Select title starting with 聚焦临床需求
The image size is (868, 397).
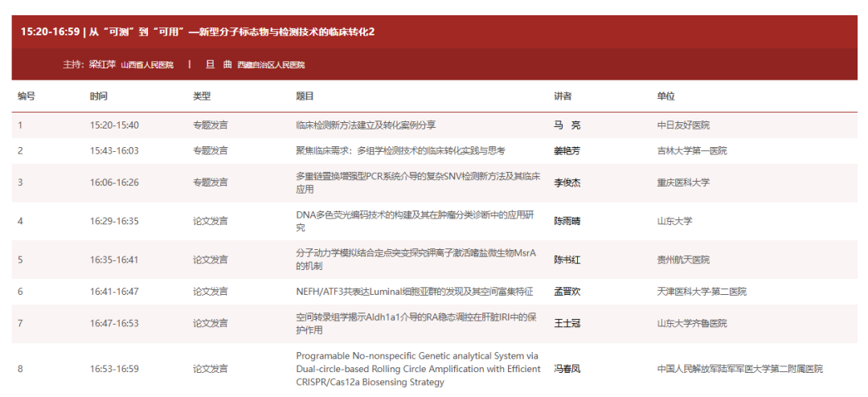[x=401, y=150]
